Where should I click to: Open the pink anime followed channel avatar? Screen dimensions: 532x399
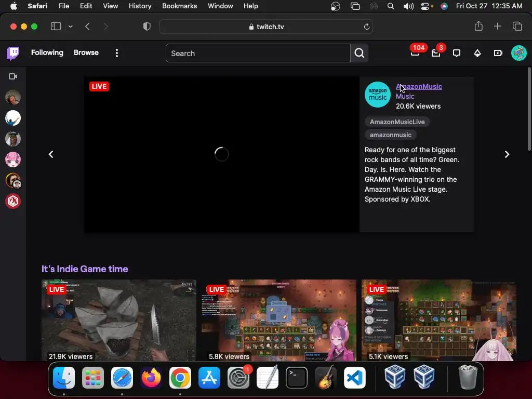(x=13, y=159)
